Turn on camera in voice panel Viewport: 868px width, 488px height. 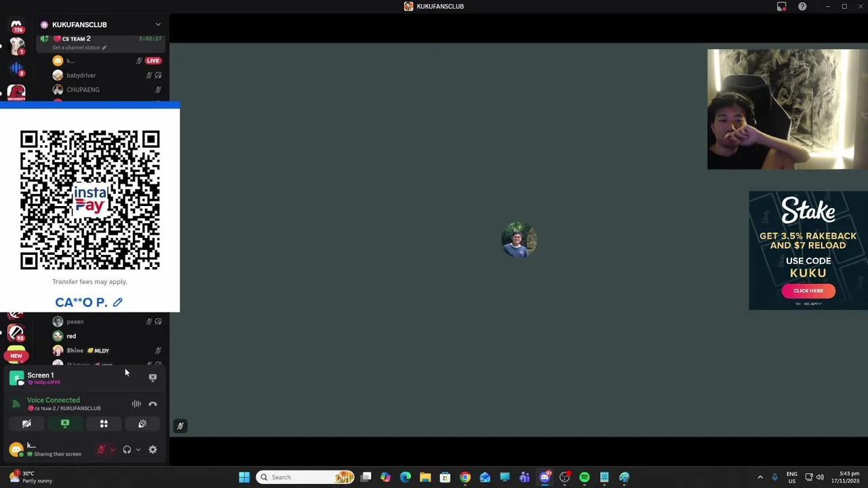point(26,424)
